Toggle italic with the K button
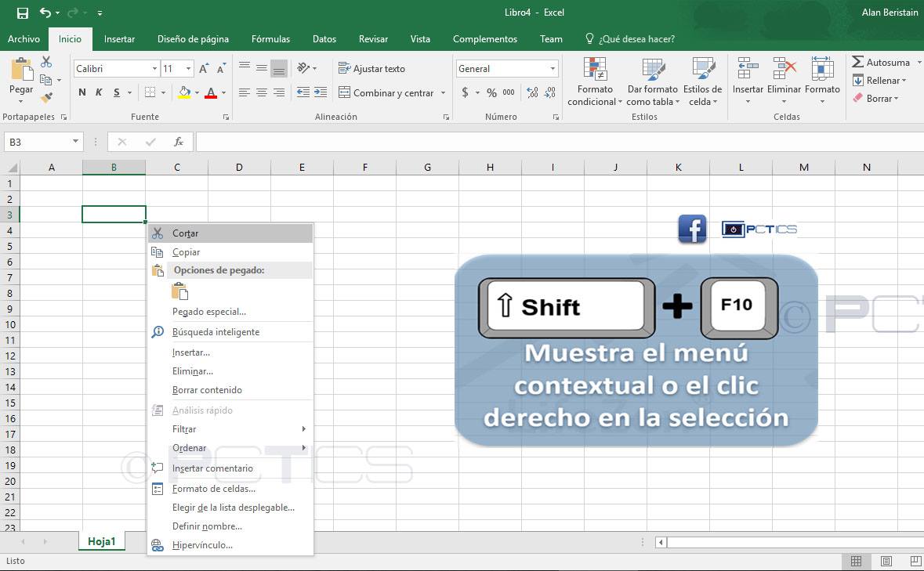Viewport: 924px width, 571px height. (x=99, y=92)
